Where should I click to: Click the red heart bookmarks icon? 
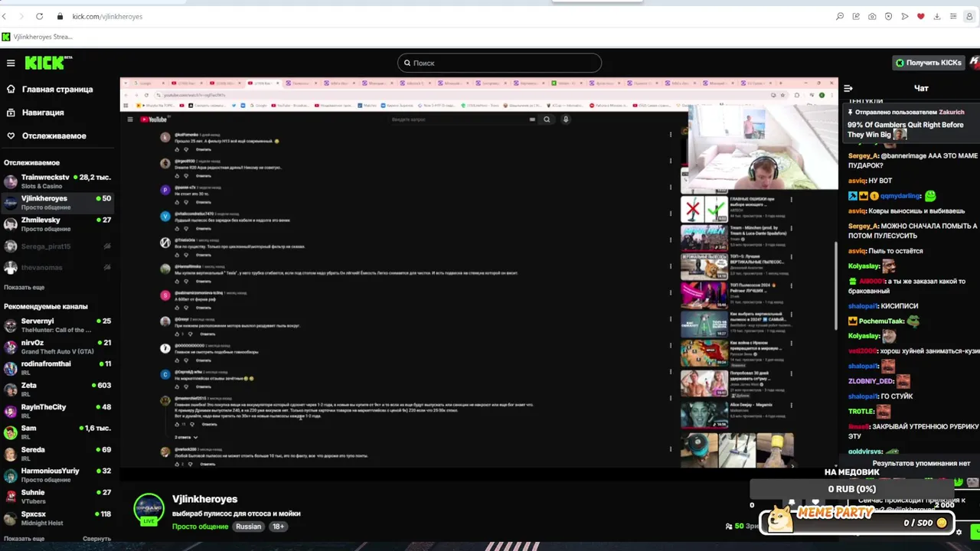(921, 16)
